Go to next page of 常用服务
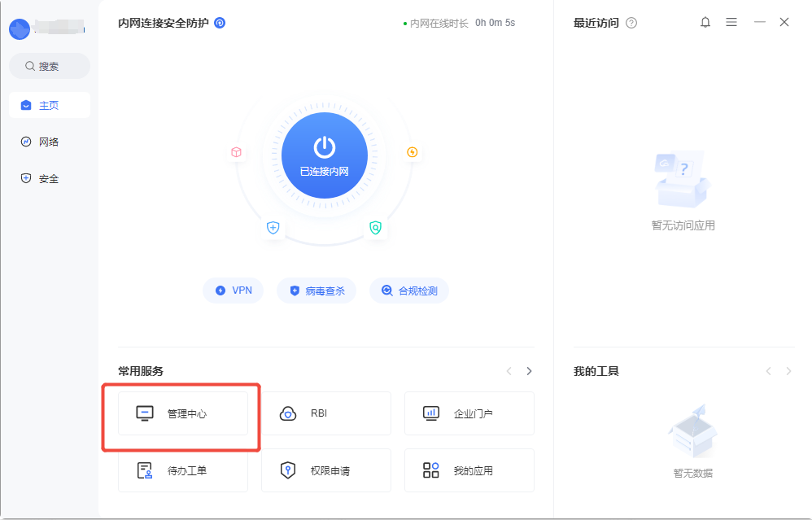This screenshot has width=812, height=520. (529, 371)
